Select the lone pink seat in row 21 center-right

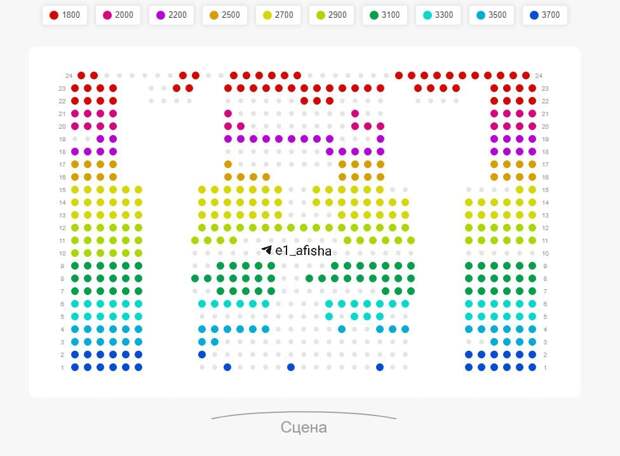(355, 113)
